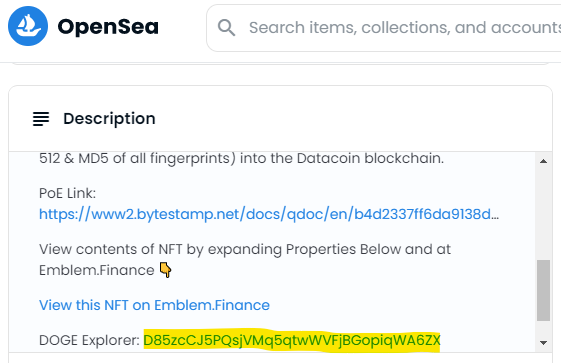Click the Description lines icon

click(x=41, y=119)
